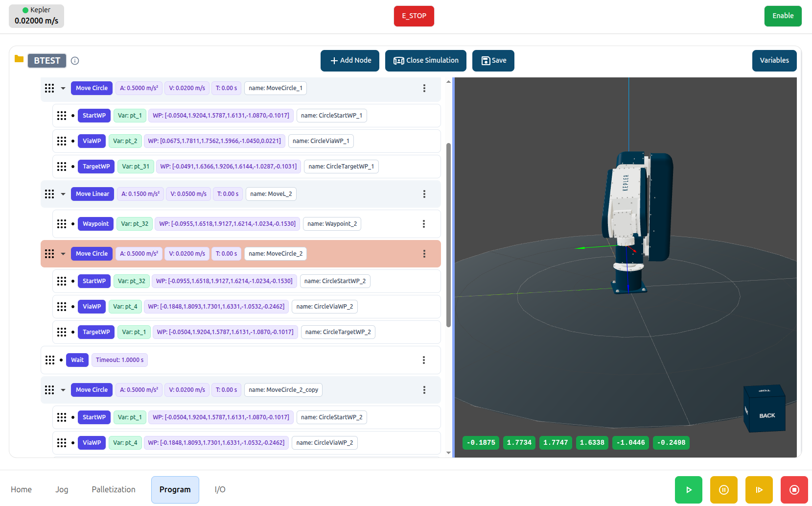Click the BACK face of view cube
812x506 pixels.
click(767, 414)
